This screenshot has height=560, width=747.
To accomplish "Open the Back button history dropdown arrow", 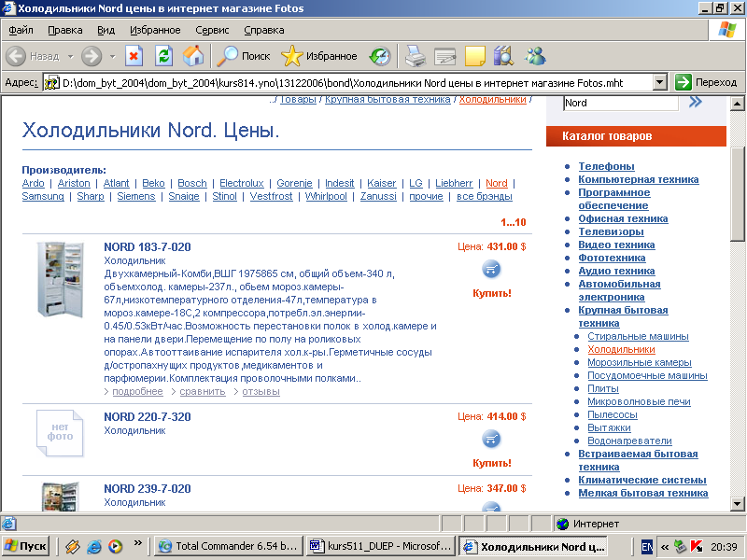I will (x=71, y=56).
